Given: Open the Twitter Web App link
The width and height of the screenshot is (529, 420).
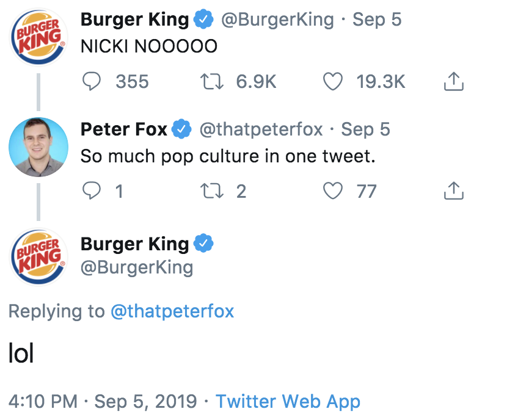Looking at the screenshot, I should point(288,401).
